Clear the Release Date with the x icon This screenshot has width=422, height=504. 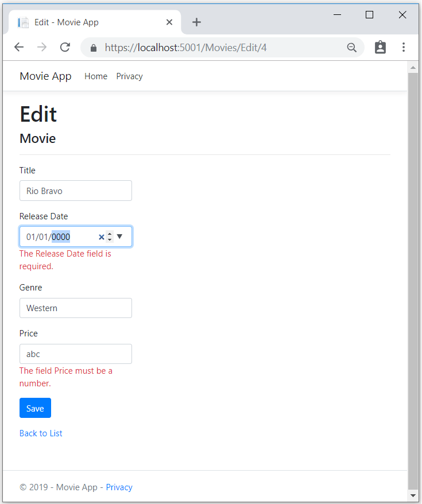click(x=101, y=237)
